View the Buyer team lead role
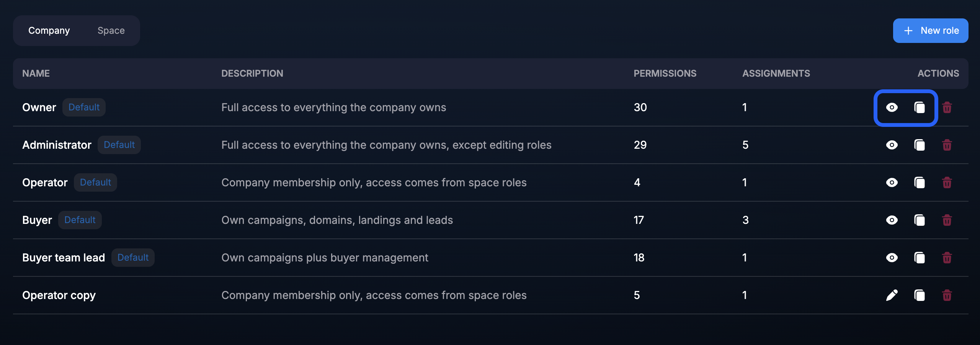 892,258
